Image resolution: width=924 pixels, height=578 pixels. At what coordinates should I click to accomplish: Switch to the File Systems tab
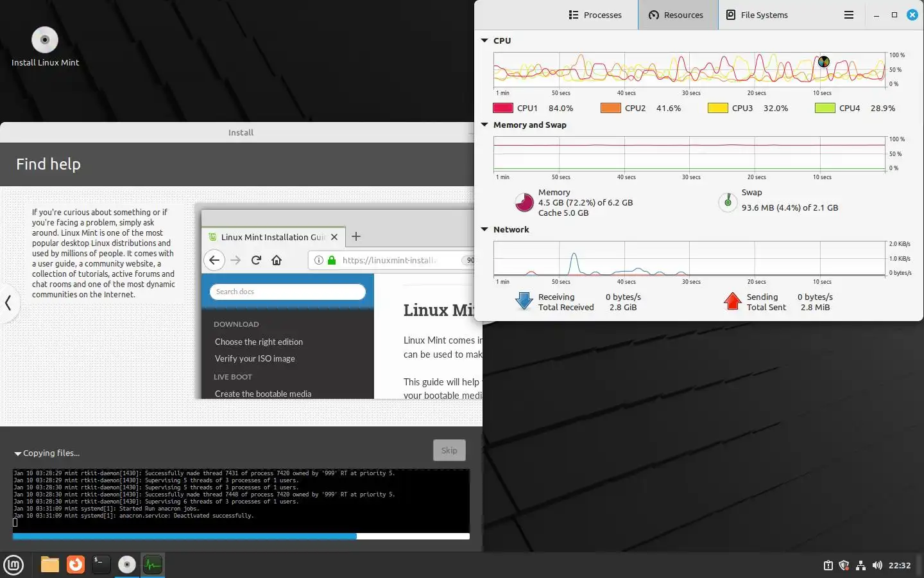[x=757, y=15]
